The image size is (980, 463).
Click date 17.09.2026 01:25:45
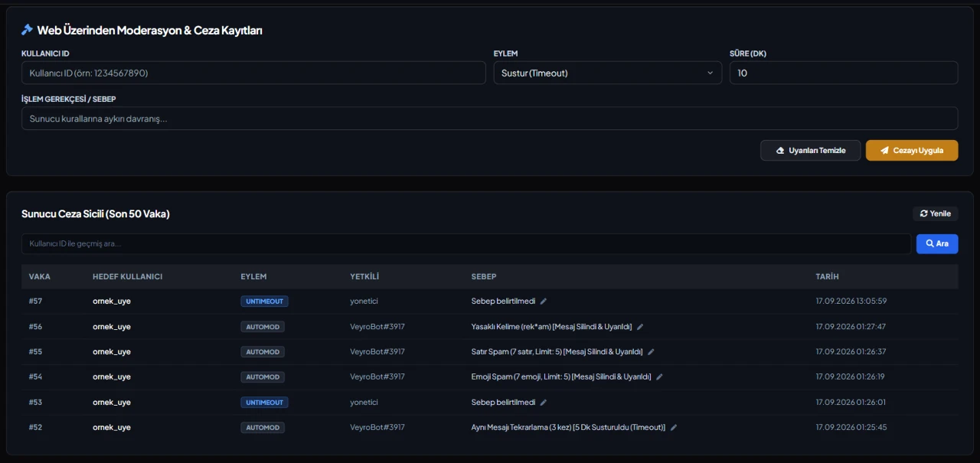pyautogui.click(x=851, y=428)
